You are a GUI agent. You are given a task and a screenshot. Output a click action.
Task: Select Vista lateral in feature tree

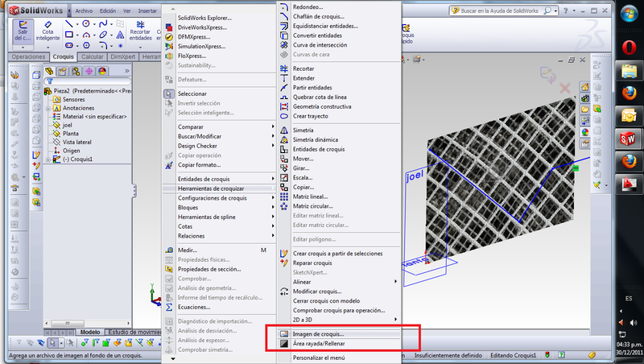(x=76, y=143)
